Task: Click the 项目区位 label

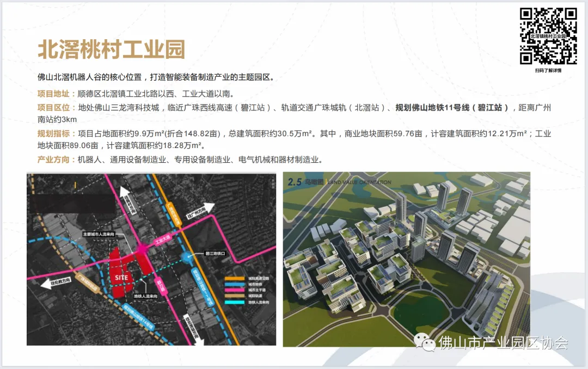Action: (53, 108)
